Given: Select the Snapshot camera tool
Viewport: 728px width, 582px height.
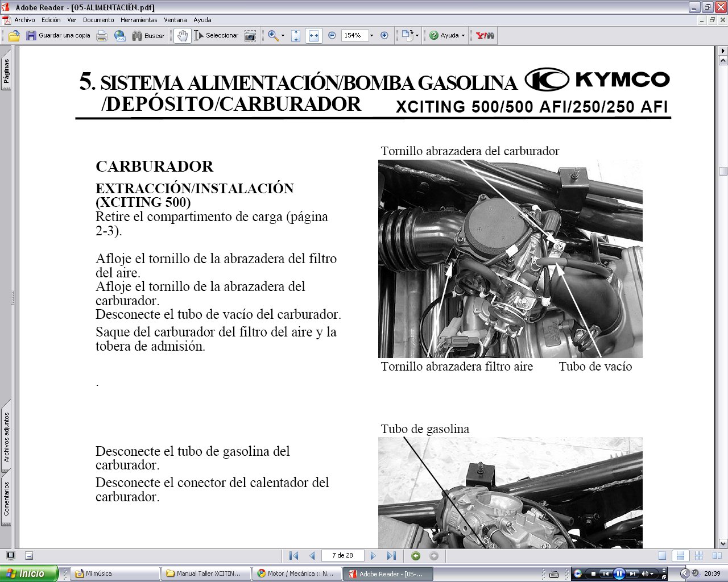Looking at the screenshot, I should pos(250,35).
